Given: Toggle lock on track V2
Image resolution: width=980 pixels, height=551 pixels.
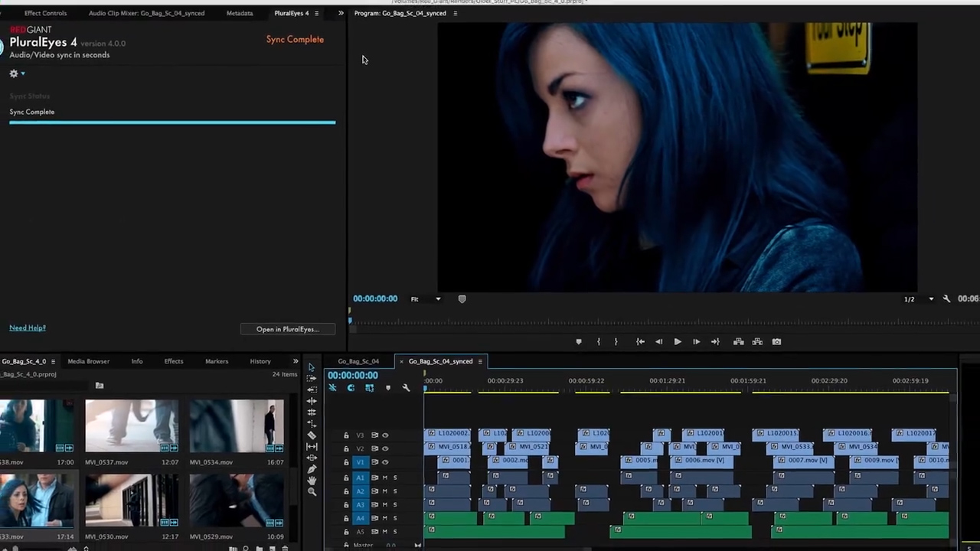Looking at the screenshot, I should click(x=346, y=448).
